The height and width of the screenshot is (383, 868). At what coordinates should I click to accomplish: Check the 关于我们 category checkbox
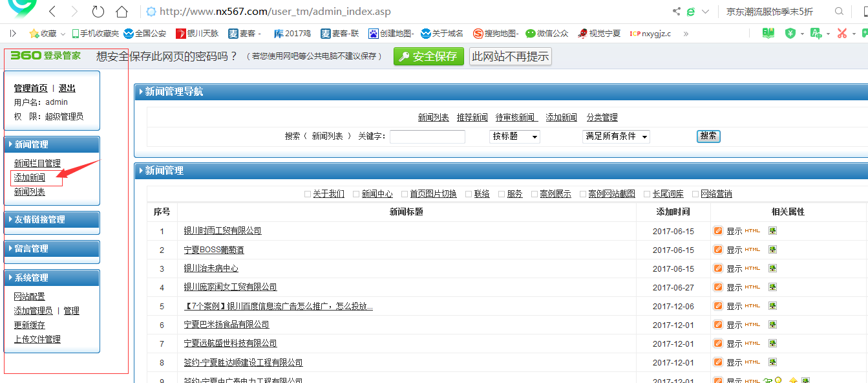(308, 194)
